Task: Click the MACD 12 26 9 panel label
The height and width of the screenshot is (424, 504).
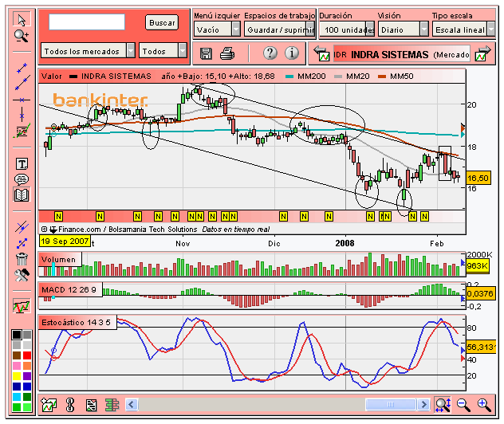Action: pos(69,290)
